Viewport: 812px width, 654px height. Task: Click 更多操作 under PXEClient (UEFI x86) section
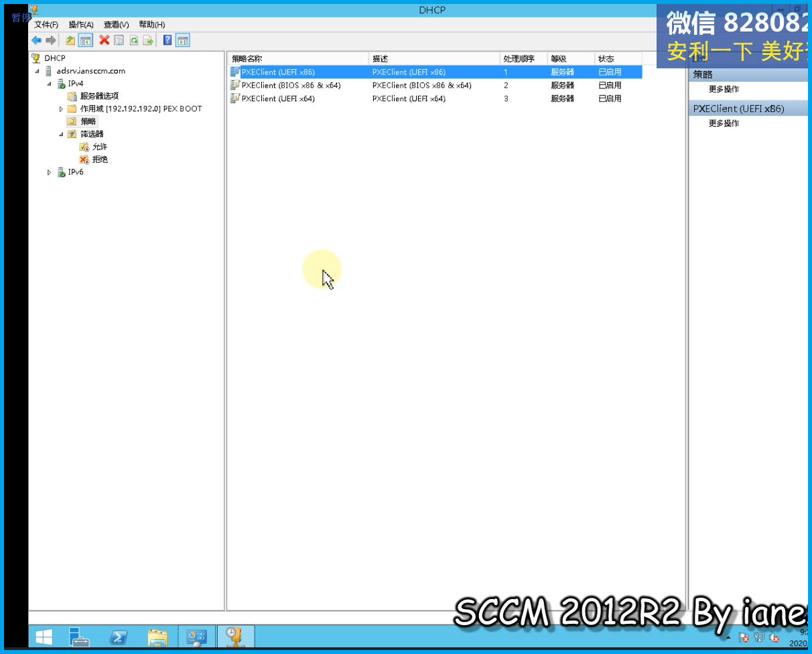[x=724, y=123]
